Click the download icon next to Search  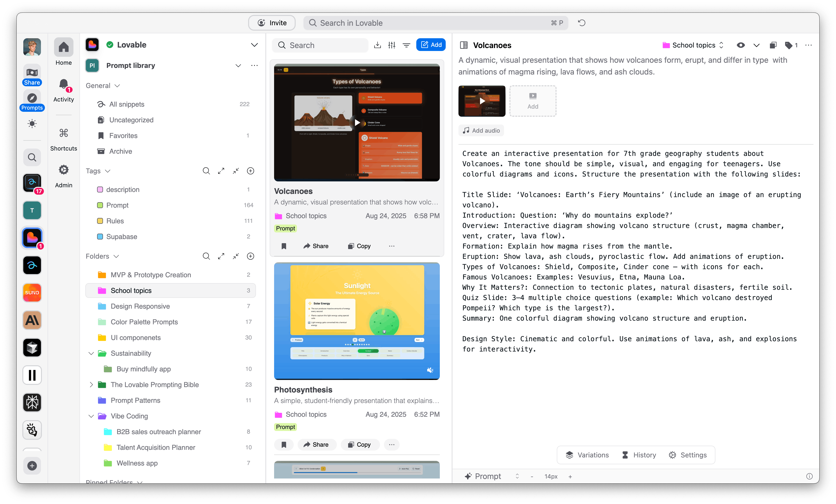coord(377,45)
